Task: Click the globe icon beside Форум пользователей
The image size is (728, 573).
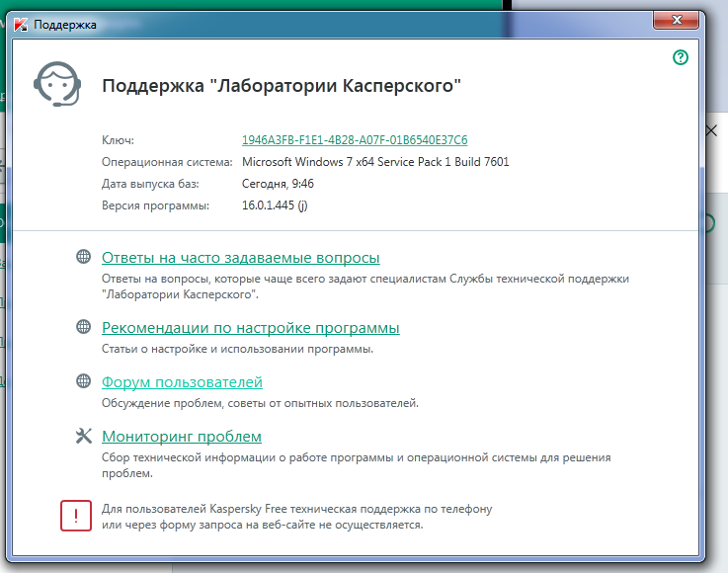Action: click(x=84, y=381)
